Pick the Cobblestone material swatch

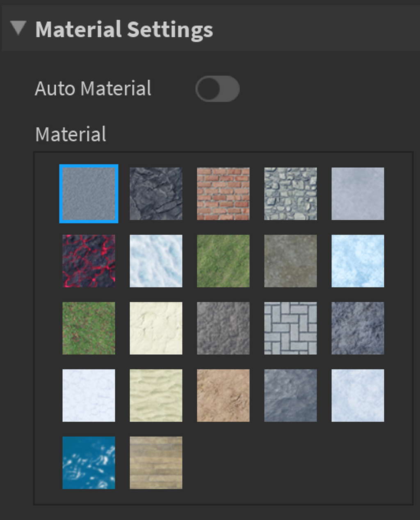point(290,194)
